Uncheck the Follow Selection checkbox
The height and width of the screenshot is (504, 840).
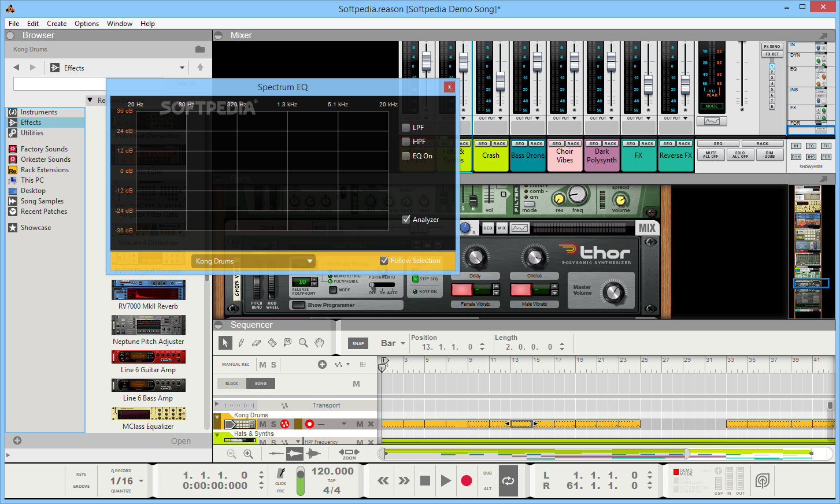tap(384, 261)
